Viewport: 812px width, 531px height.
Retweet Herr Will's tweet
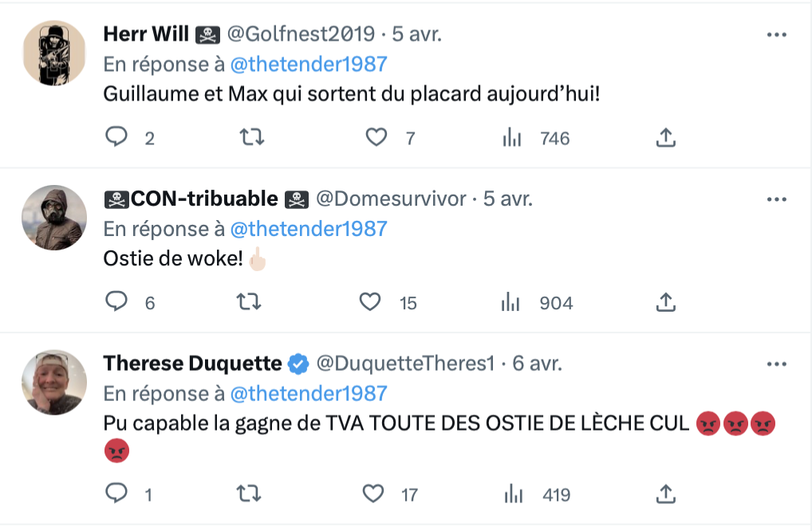pyautogui.click(x=252, y=137)
